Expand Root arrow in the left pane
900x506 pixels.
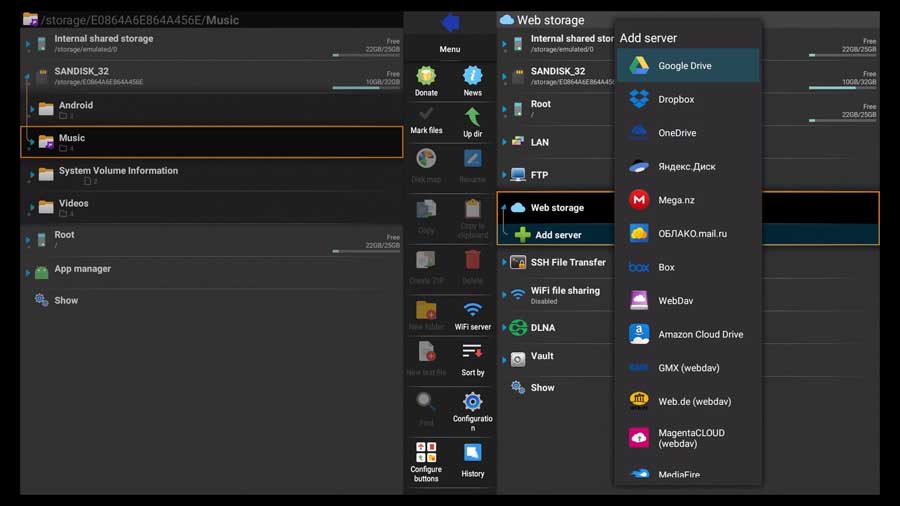point(28,240)
